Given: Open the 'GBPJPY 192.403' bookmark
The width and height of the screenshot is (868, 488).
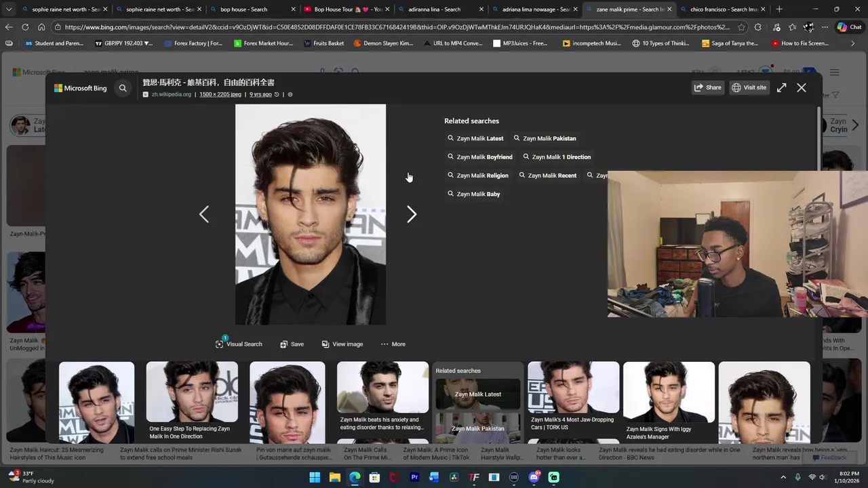Looking at the screenshot, I should tap(123, 43).
